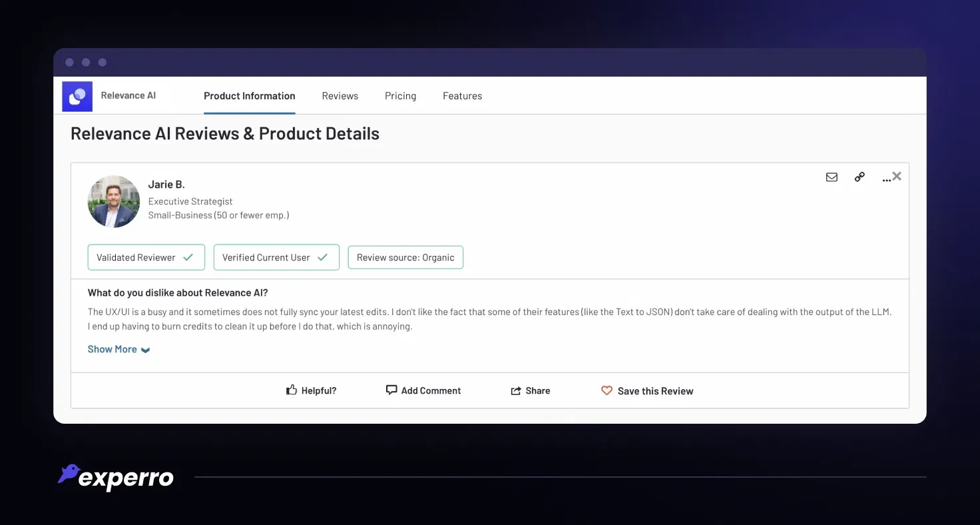Open the three-dot more options menu

coord(885,180)
